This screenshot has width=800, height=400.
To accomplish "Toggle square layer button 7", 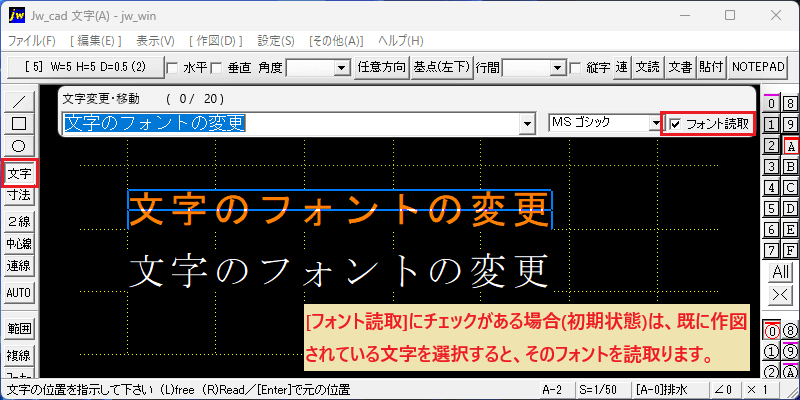I will [x=772, y=251].
